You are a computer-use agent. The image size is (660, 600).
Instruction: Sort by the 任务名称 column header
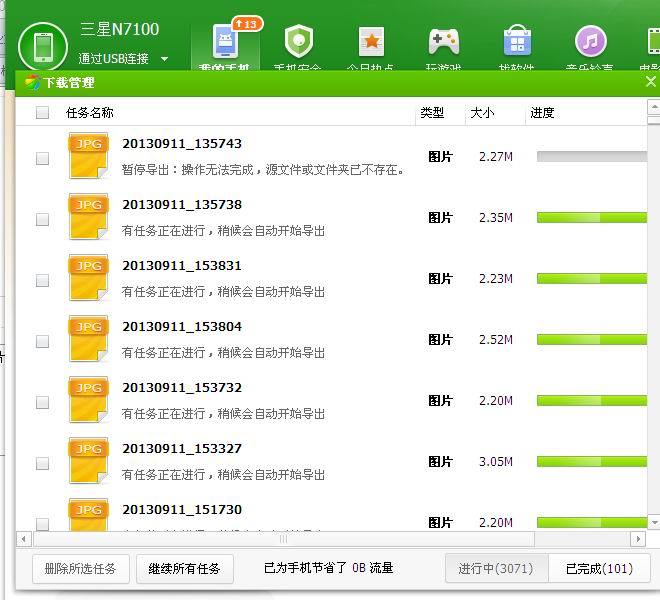coord(90,112)
